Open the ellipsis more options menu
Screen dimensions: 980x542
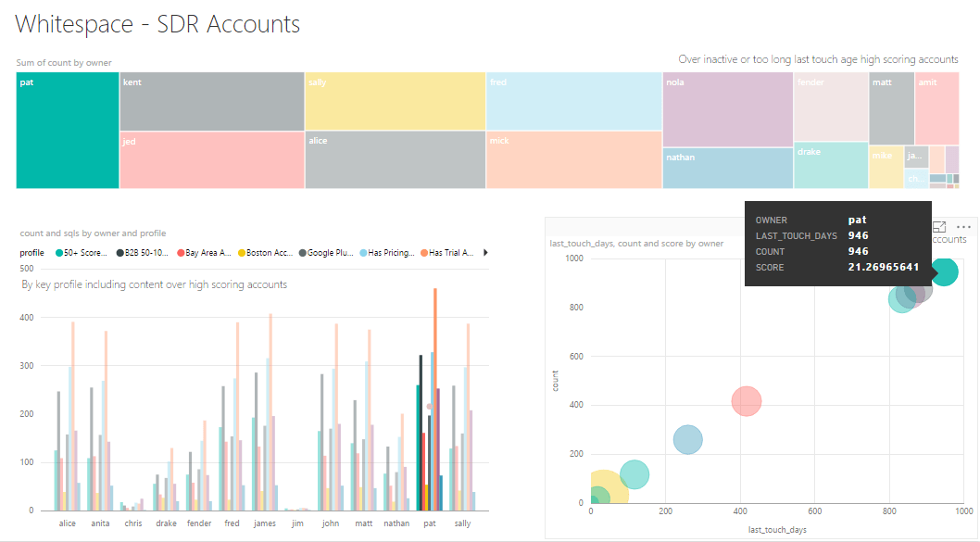click(x=963, y=227)
